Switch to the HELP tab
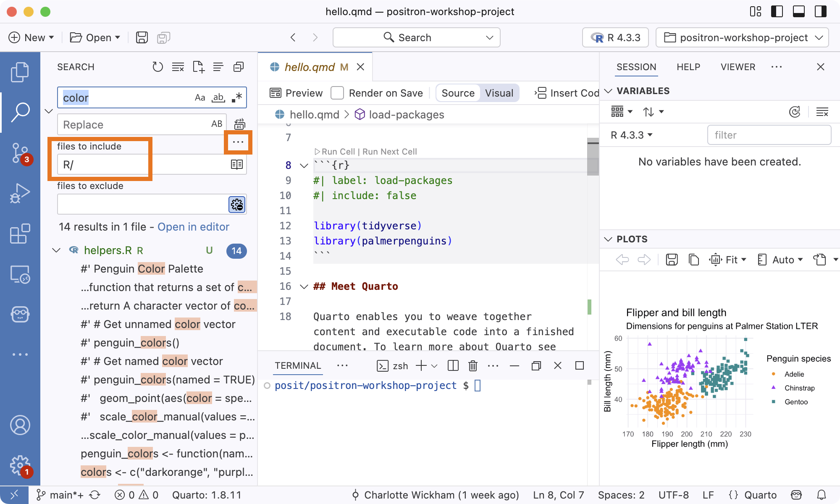 (688, 67)
